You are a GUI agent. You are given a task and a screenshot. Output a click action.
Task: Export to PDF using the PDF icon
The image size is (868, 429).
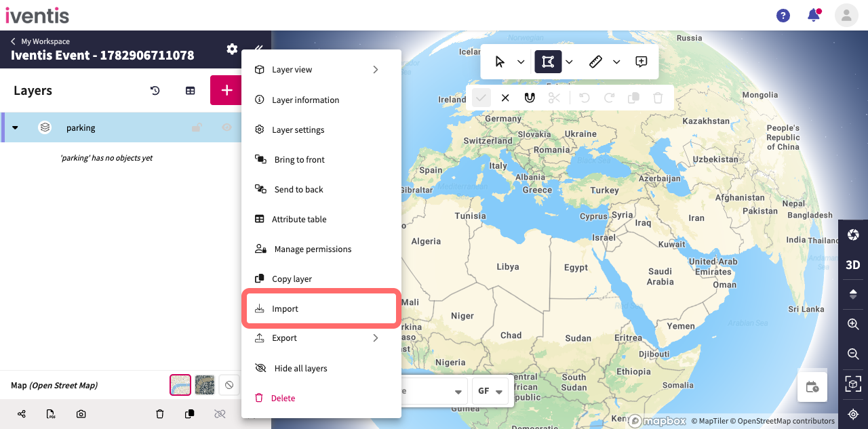tap(51, 413)
